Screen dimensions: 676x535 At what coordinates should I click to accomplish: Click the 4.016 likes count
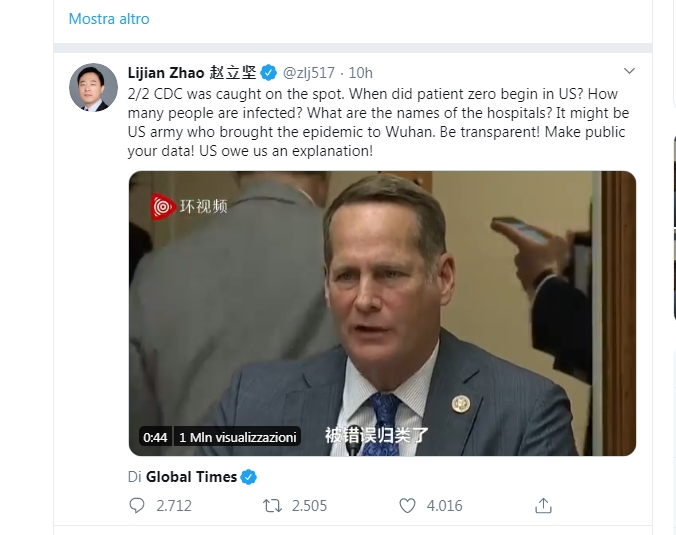pos(444,506)
